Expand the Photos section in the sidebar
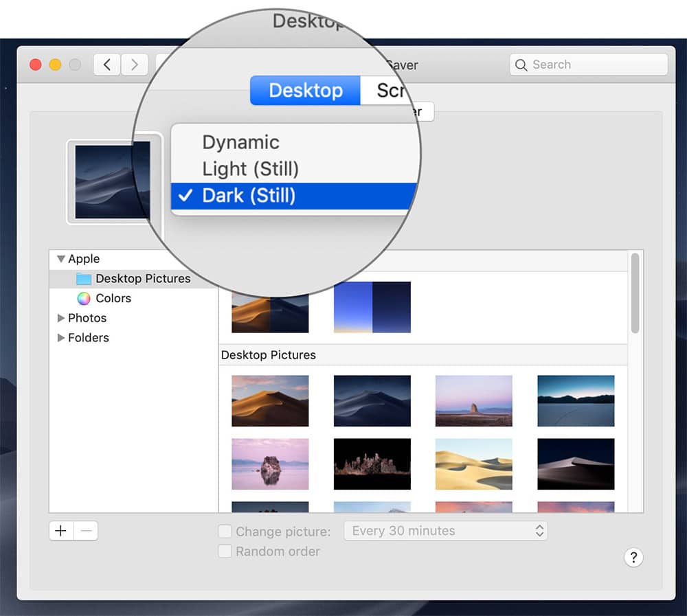 coord(60,318)
